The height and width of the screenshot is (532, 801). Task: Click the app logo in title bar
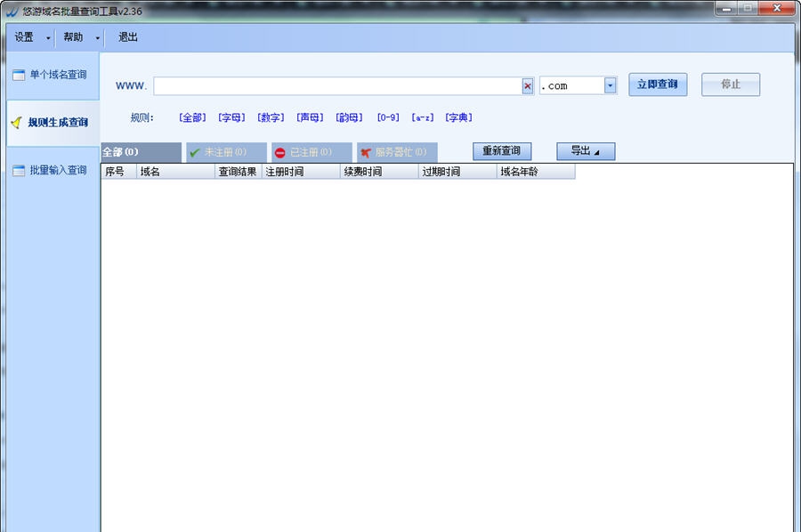coord(12,11)
